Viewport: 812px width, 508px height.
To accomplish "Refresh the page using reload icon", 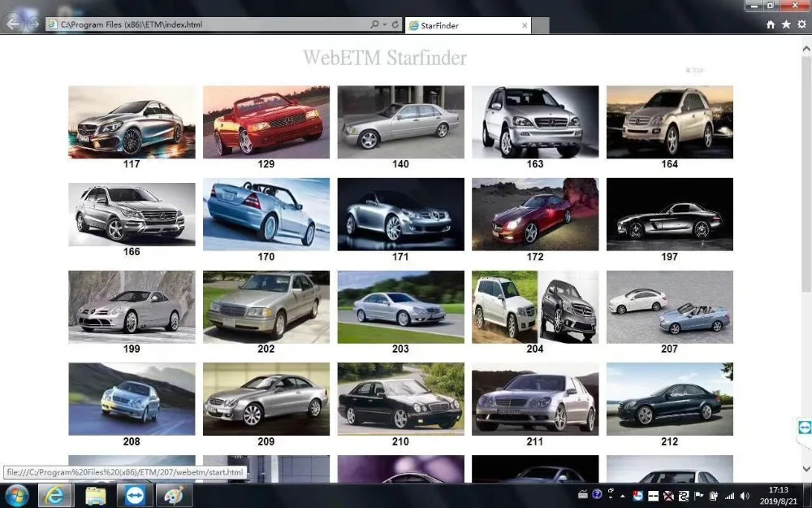I will pyautogui.click(x=395, y=24).
